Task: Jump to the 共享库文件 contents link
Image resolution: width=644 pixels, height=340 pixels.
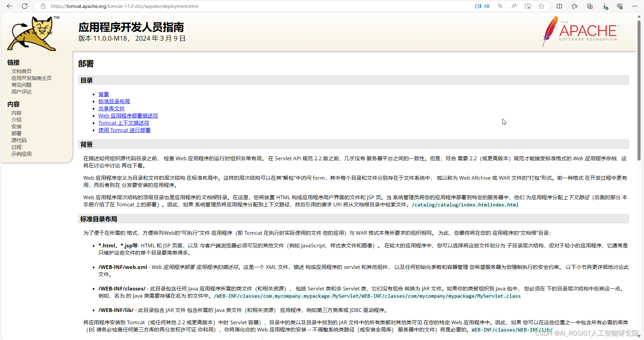Action: click(111, 108)
